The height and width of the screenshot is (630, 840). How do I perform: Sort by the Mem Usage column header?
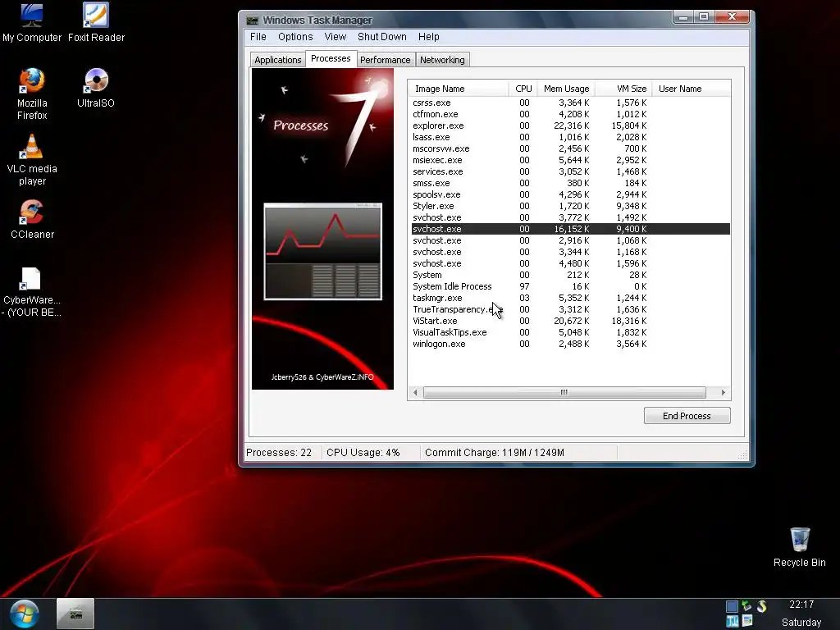566,89
